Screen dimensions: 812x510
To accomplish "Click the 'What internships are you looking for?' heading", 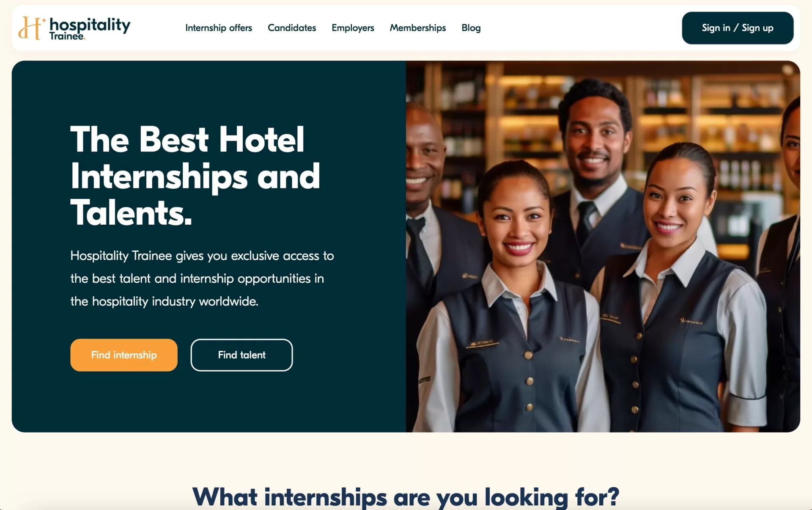I will (406, 496).
